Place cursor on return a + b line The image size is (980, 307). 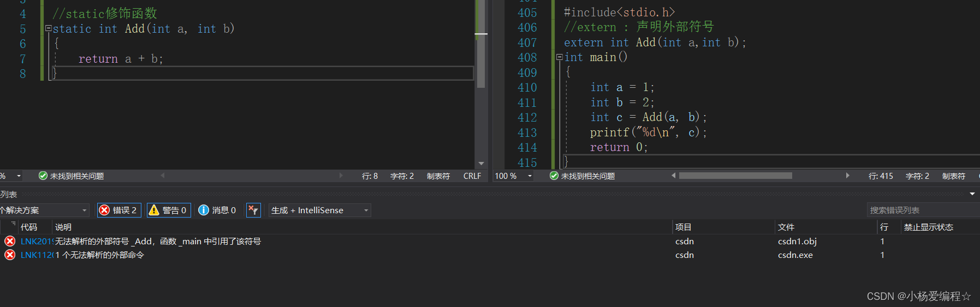click(x=121, y=58)
